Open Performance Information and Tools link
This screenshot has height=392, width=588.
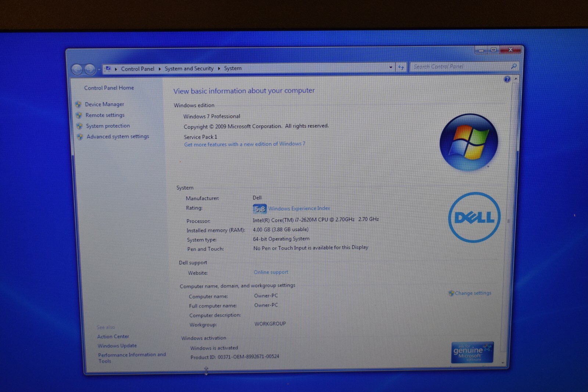pyautogui.click(x=132, y=358)
